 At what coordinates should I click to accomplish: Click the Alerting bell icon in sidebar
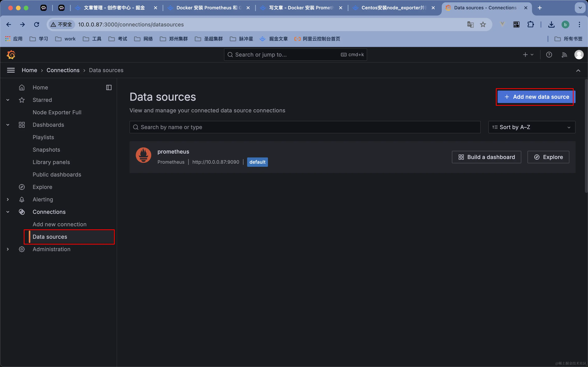22,199
